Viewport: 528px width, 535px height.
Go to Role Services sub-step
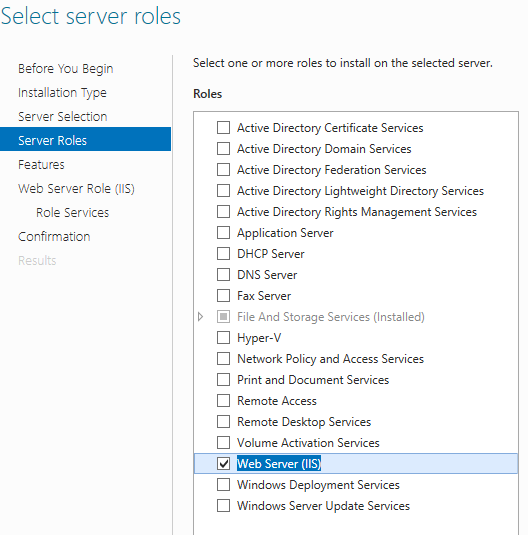coord(72,213)
